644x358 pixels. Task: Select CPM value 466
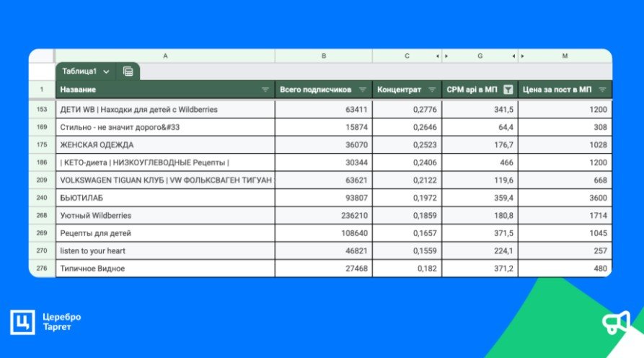point(480,162)
